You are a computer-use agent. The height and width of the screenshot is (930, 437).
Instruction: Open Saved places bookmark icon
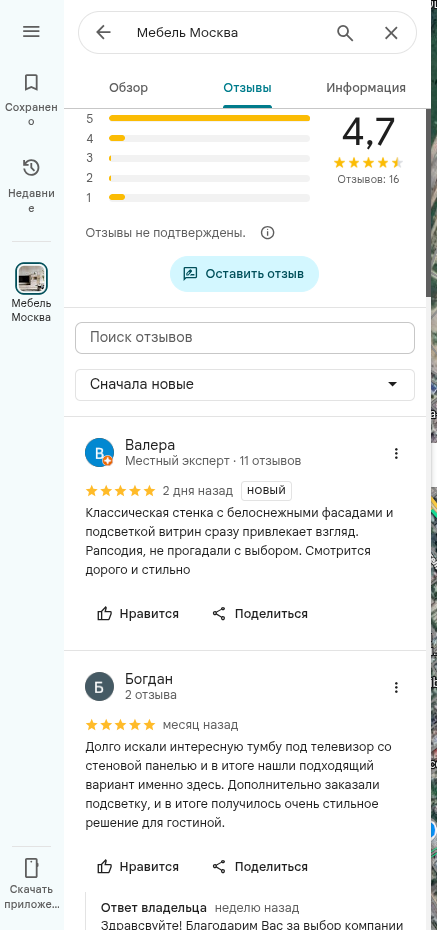tap(31, 82)
